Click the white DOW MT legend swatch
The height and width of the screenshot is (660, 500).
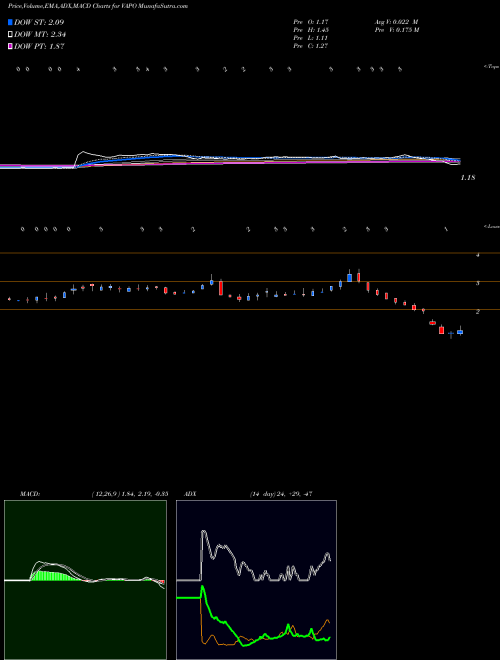click(10, 35)
